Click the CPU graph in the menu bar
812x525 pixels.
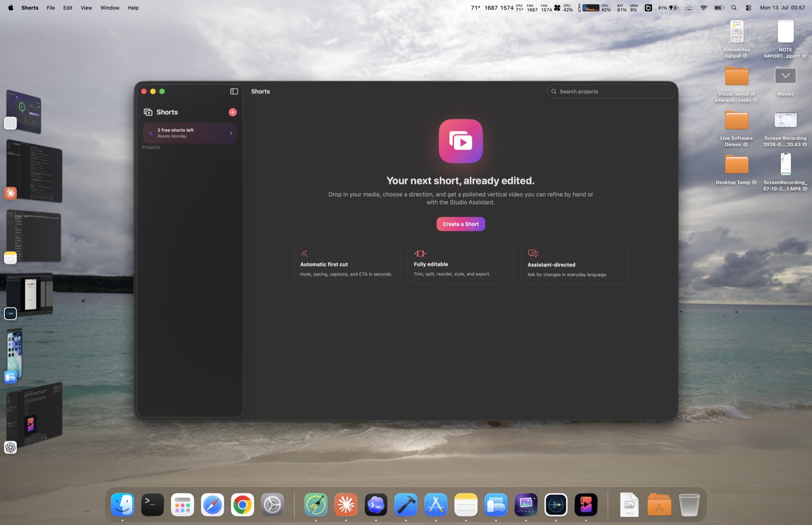click(x=591, y=8)
